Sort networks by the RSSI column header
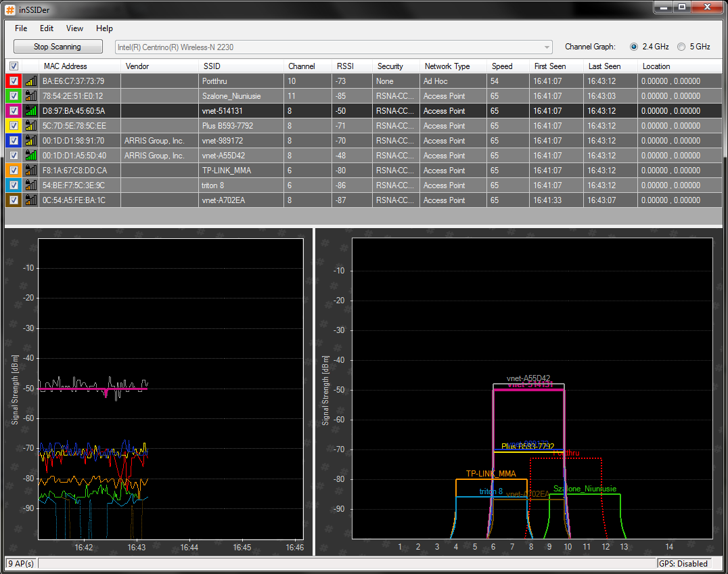 click(x=345, y=66)
